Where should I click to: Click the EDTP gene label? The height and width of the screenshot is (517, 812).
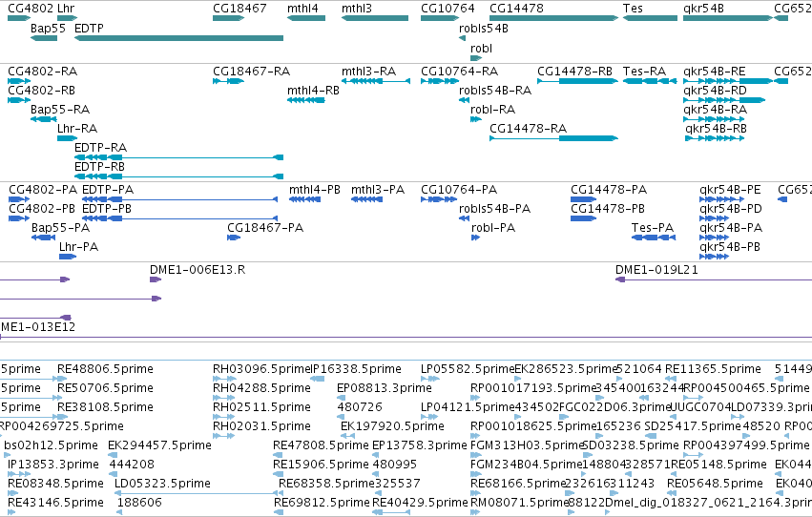[x=89, y=29]
